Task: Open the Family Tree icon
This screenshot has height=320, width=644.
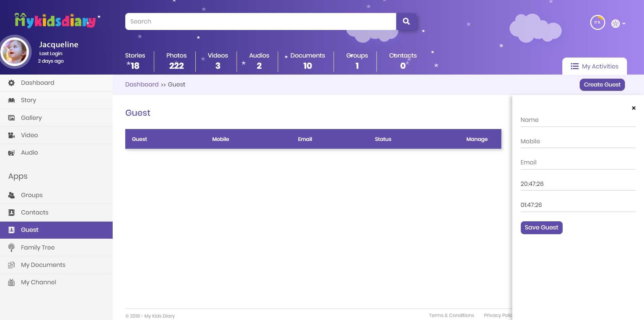Action: [x=12, y=247]
